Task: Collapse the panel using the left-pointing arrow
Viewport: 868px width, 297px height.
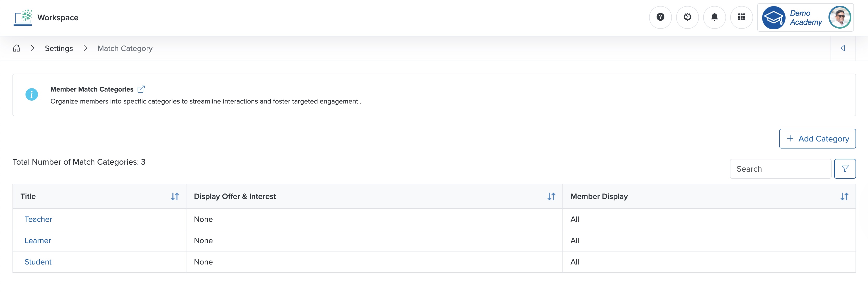Action: tap(843, 48)
